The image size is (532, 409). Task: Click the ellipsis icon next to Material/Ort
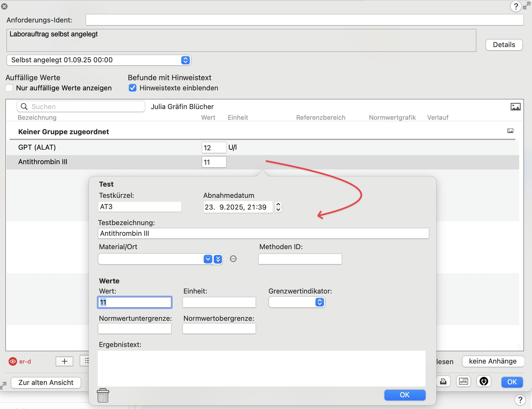(233, 259)
